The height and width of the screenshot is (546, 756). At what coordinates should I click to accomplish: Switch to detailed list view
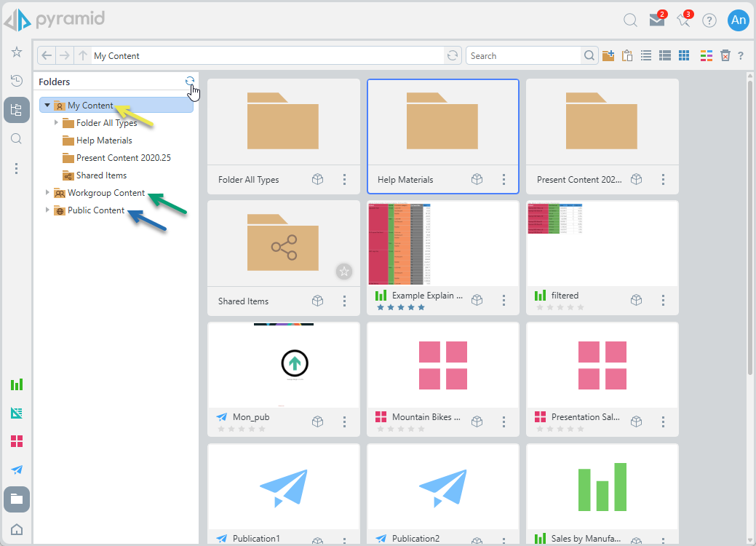coord(664,55)
